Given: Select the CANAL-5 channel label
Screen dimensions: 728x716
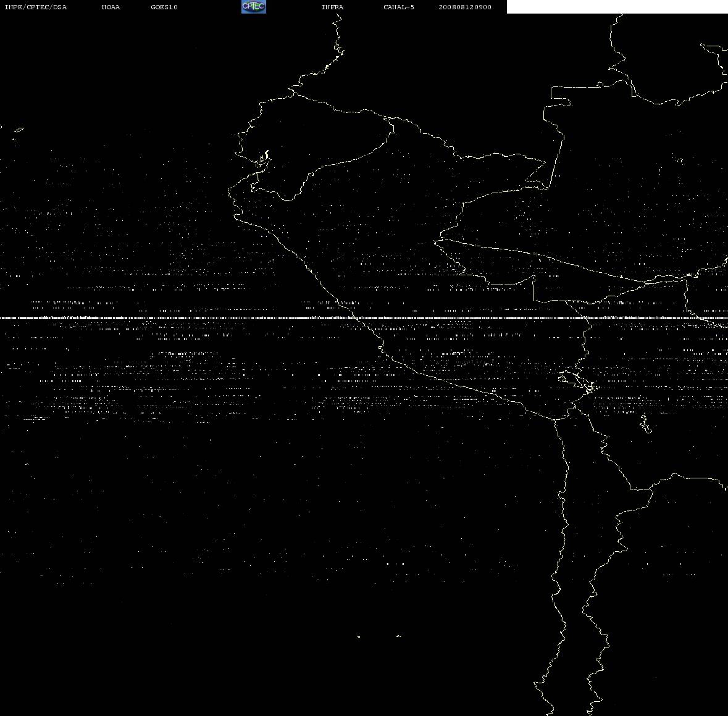Looking at the screenshot, I should pyautogui.click(x=399, y=7).
